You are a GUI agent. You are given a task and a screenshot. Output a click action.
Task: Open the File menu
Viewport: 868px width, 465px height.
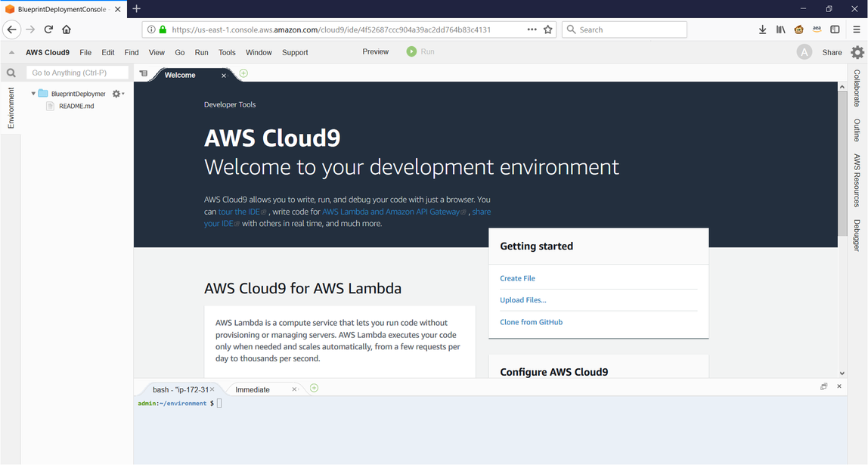[85, 53]
